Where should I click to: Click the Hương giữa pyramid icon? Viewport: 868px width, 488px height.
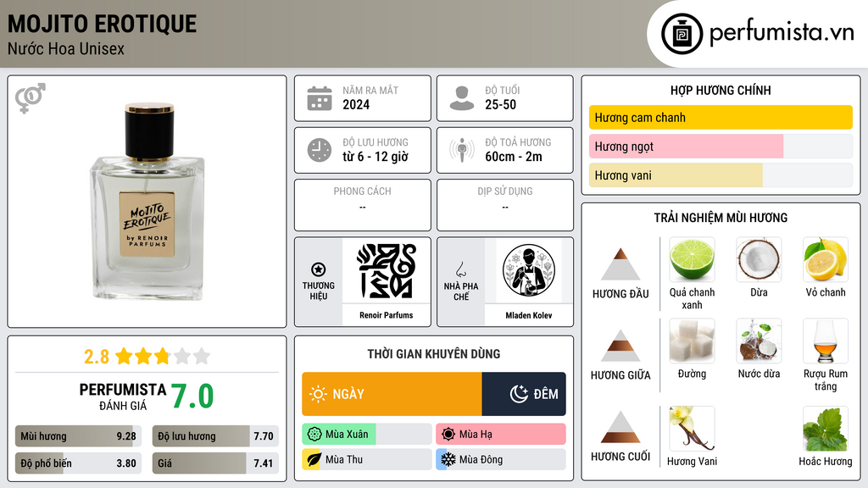pos(620,346)
